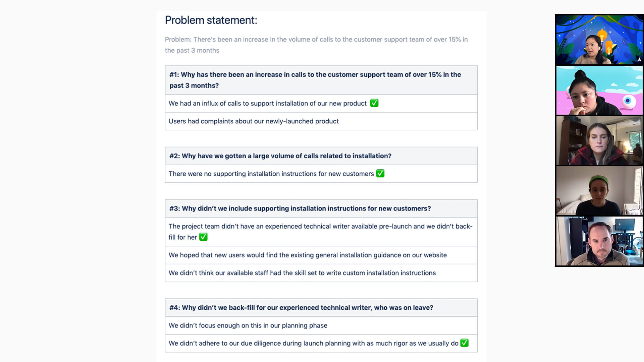Click the #2 question about installation call volume

[280, 156]
